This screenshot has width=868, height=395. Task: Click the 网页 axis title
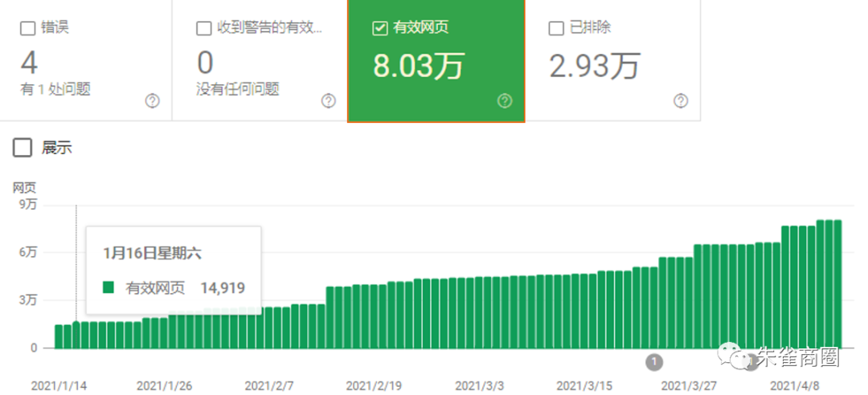(24, 187)
